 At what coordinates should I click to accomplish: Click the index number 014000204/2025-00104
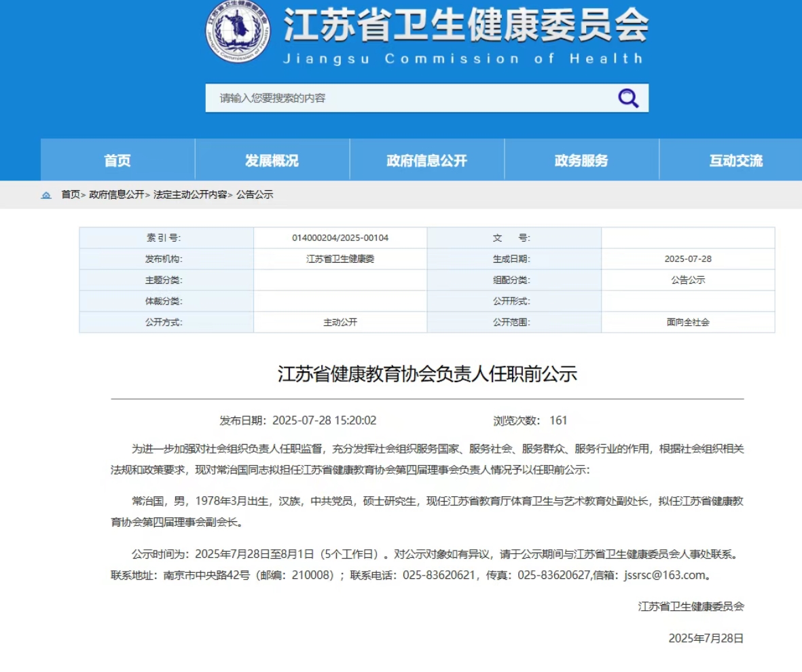coord(340,238)
